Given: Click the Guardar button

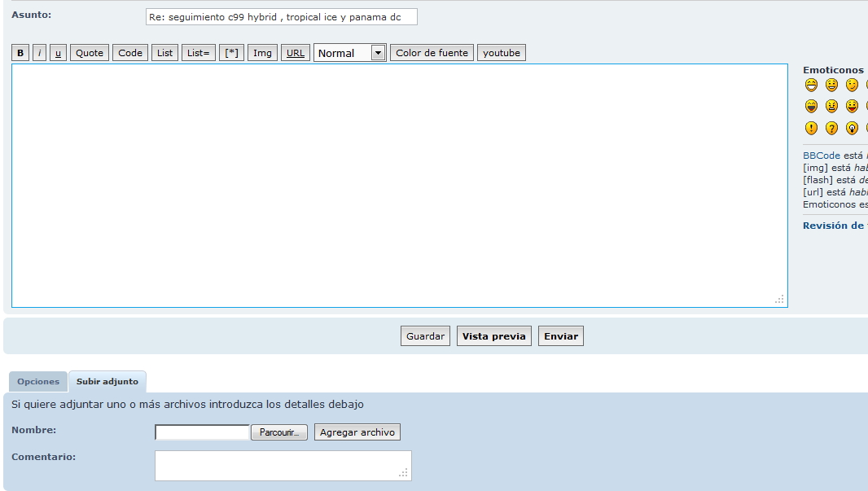Looking at the screenshot, I should coord(425,336).
